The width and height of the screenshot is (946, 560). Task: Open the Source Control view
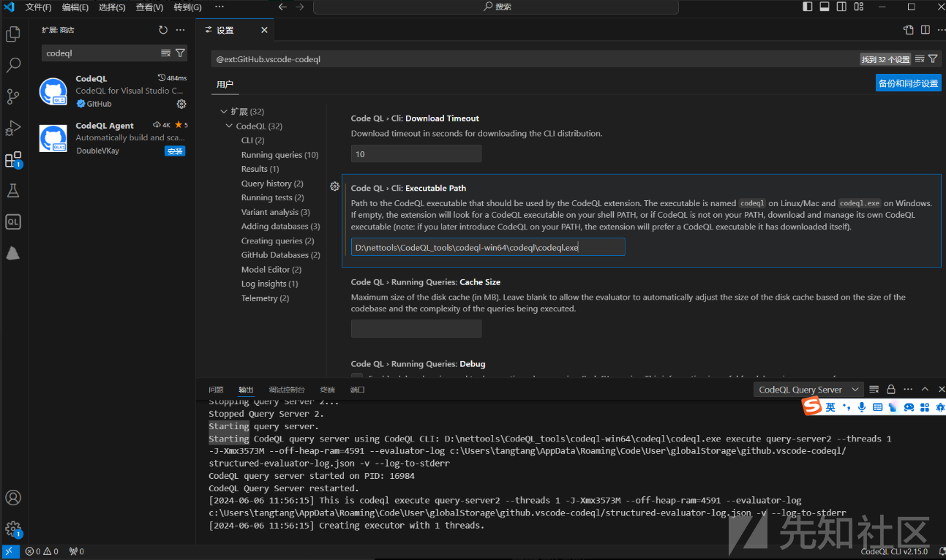(13, 97)
